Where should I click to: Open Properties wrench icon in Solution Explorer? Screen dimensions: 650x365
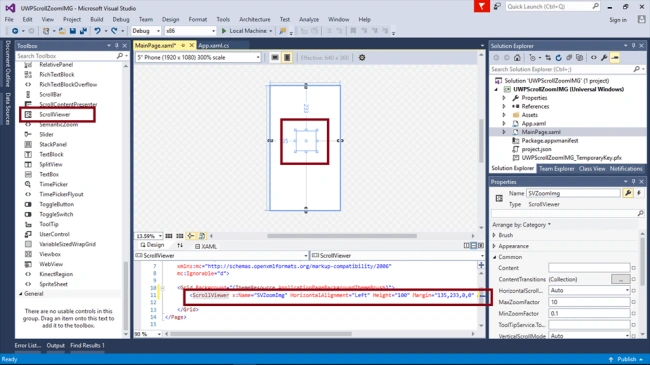click(604, 58)
